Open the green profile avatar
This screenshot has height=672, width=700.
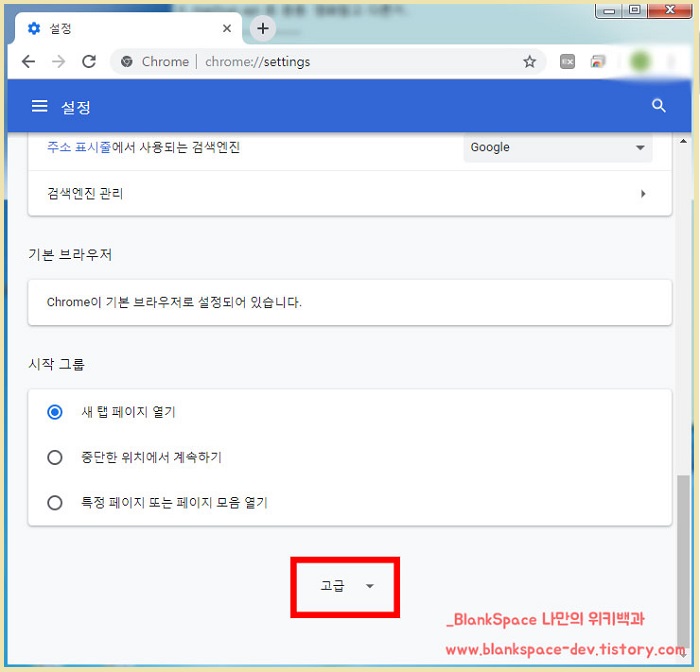(640, 62)
